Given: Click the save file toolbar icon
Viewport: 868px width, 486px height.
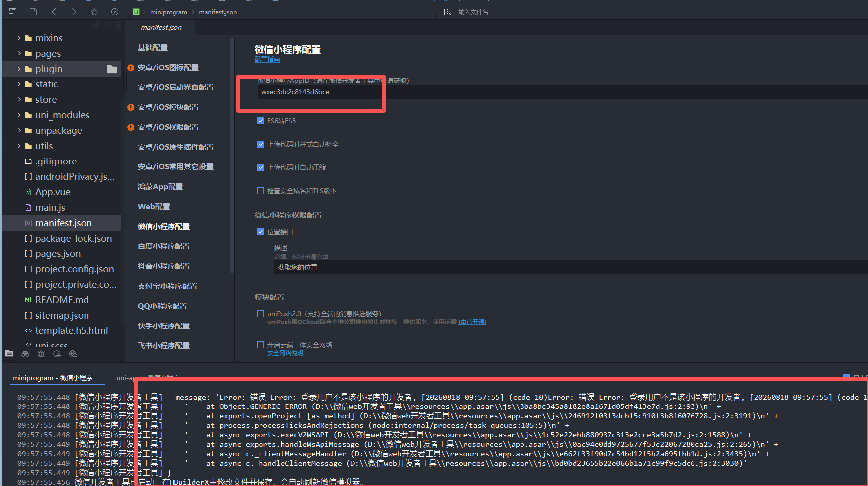Looking at the screenshot, I should point(33,12).
